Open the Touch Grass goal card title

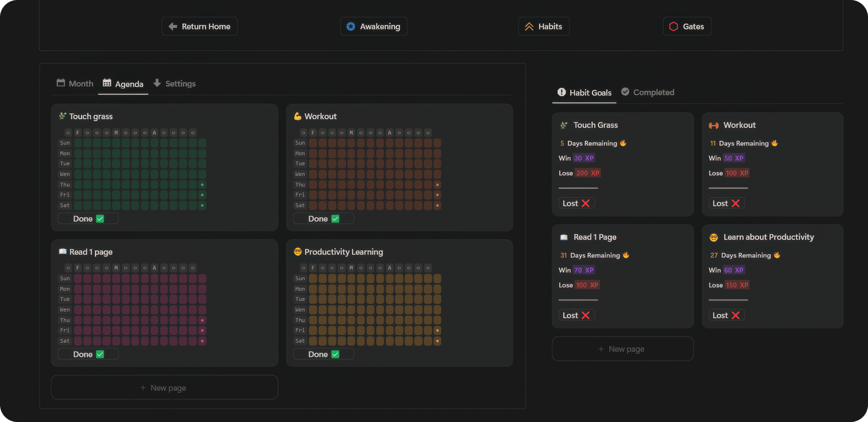coord(595,125)
